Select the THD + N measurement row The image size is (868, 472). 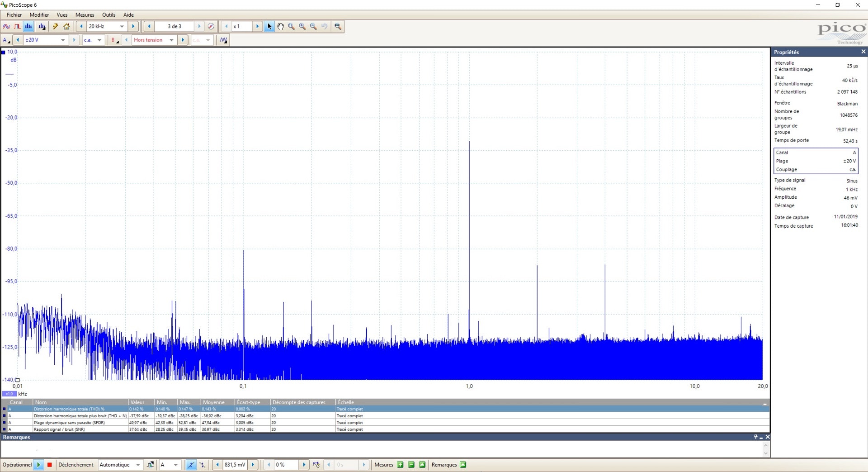click(x=385, y=416)
